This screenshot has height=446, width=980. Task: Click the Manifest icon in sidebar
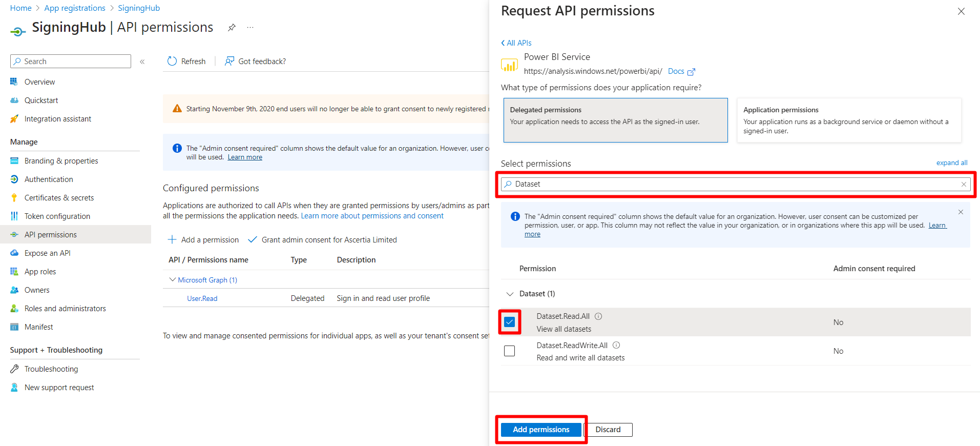pos(14,327)
